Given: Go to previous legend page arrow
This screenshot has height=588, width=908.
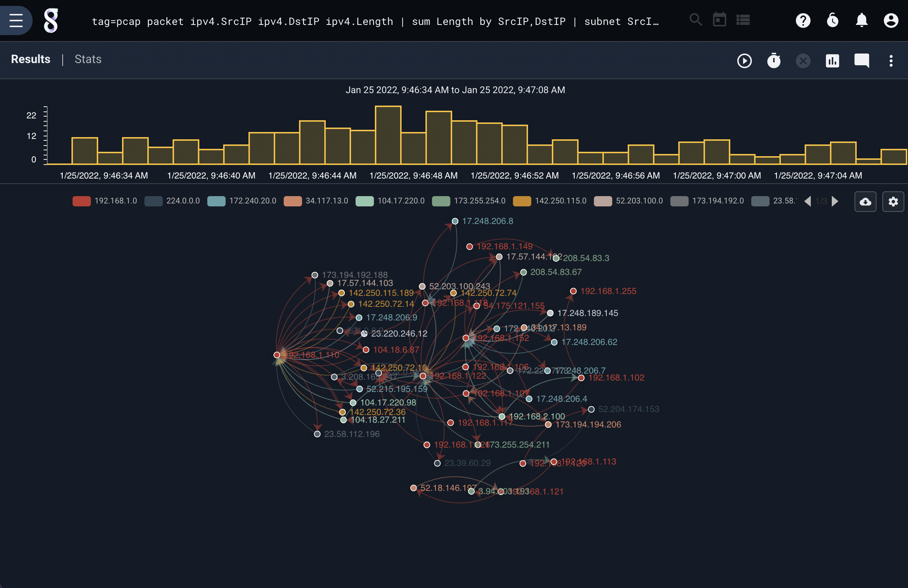Looking at the screenshot, I should [807, 201].
